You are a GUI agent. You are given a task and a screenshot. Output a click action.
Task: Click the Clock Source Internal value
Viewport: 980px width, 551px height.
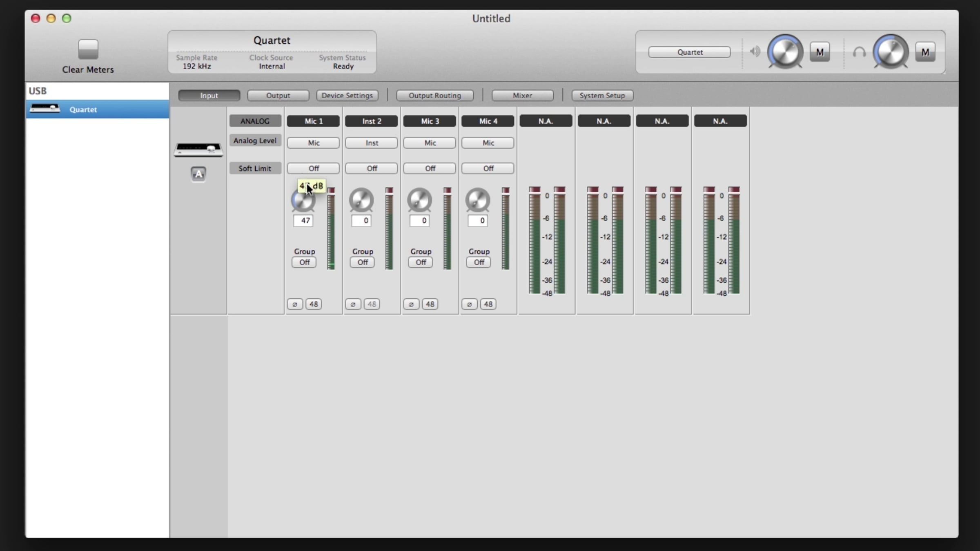click(272, 66)
